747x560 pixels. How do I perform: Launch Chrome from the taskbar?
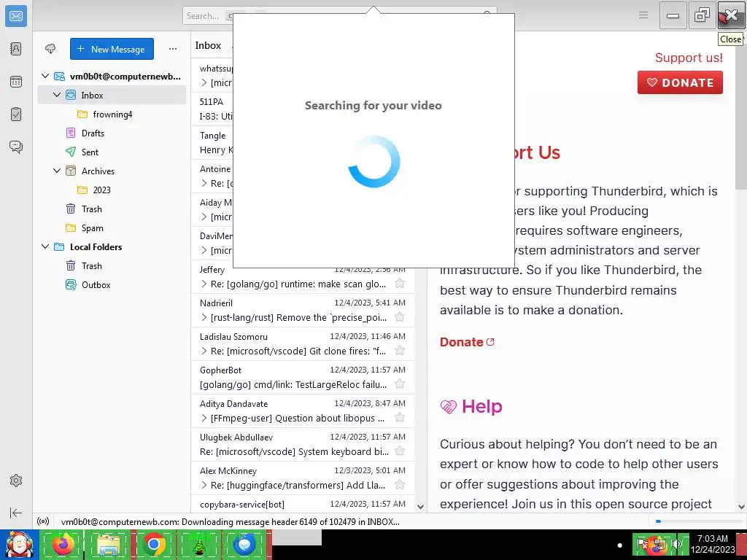153,544
